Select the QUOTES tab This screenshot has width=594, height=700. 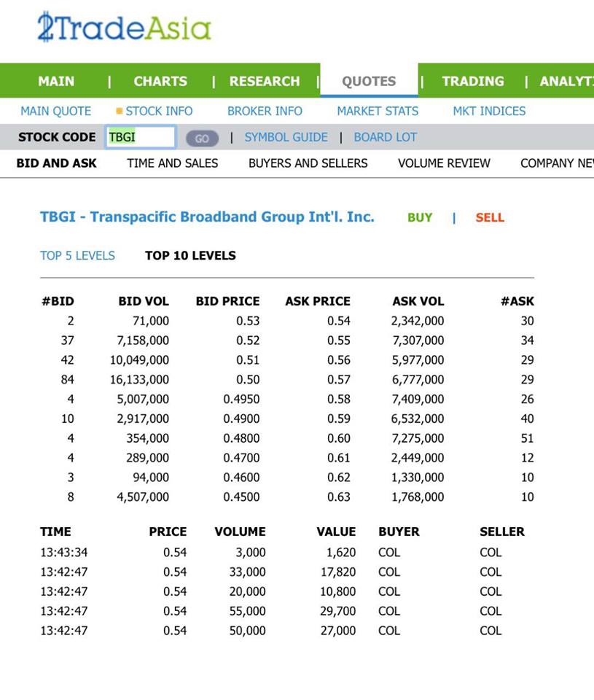coord(369,81)
